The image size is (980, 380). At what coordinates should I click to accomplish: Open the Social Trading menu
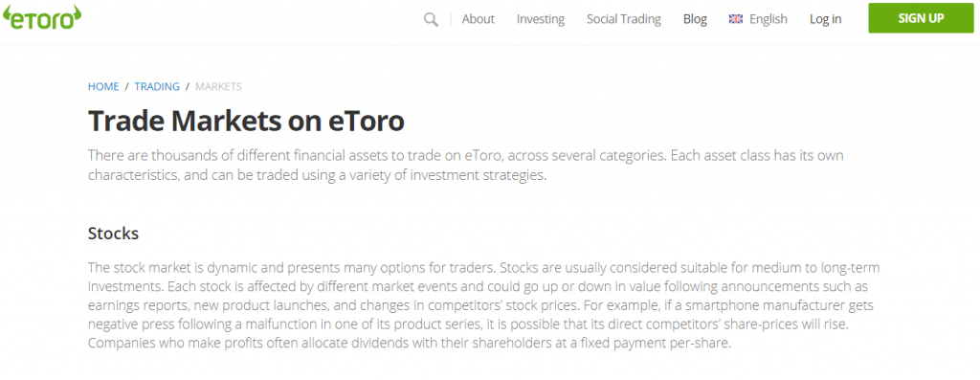coord(624,19)
